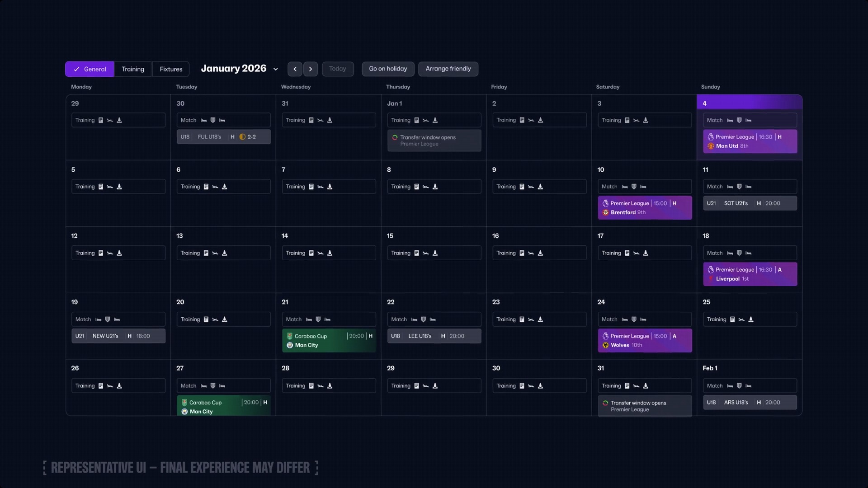The height and width of the screenshot is (488, 868).
Task: Click the shield icon in January 10's Match row
Action: click(x=634, y=186)
